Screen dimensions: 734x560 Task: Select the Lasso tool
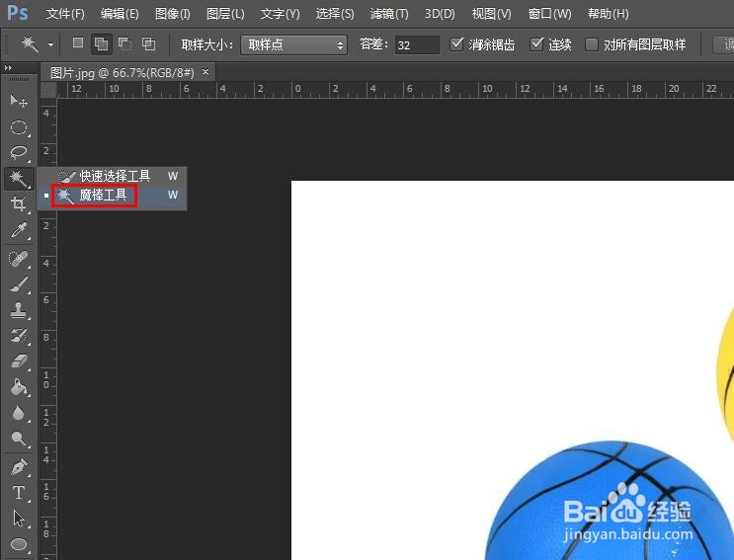pos(19,152)
